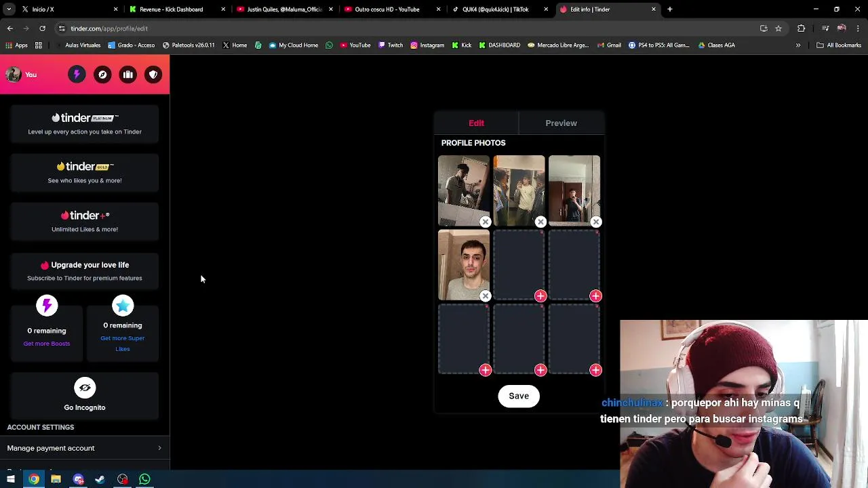
Task: Open the Boost lightning icon in header
Action: (x=77, y=75)
